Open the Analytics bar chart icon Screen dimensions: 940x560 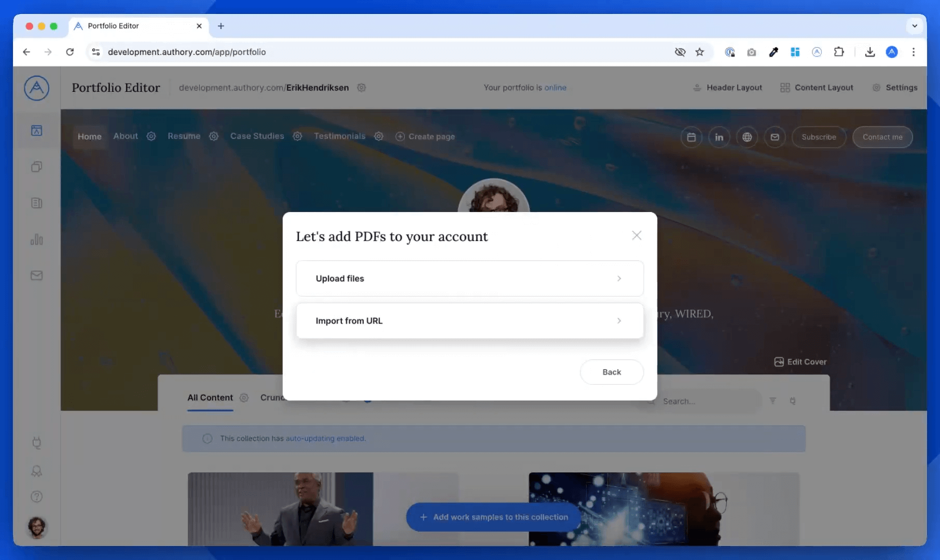36,239
